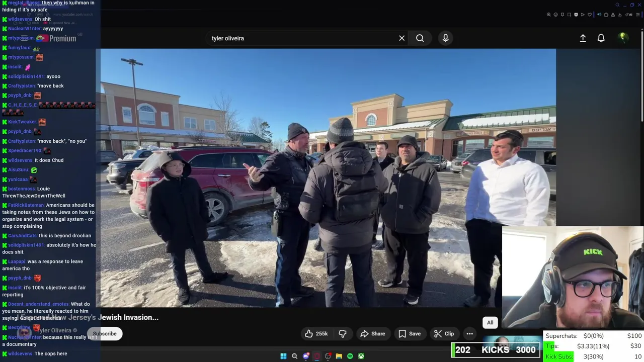Open File Explorer from the taskbar
Screen dimensions: 644x362
coord(339,356)
